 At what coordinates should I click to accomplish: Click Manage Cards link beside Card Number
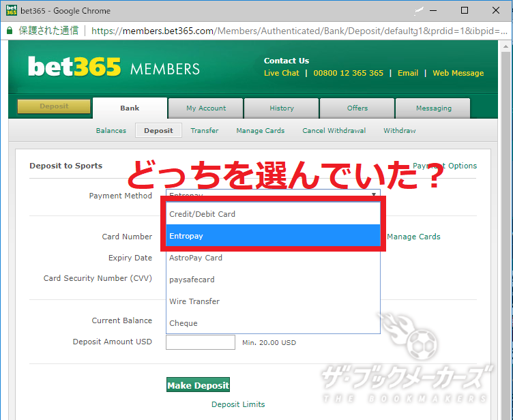click(413, 237)
